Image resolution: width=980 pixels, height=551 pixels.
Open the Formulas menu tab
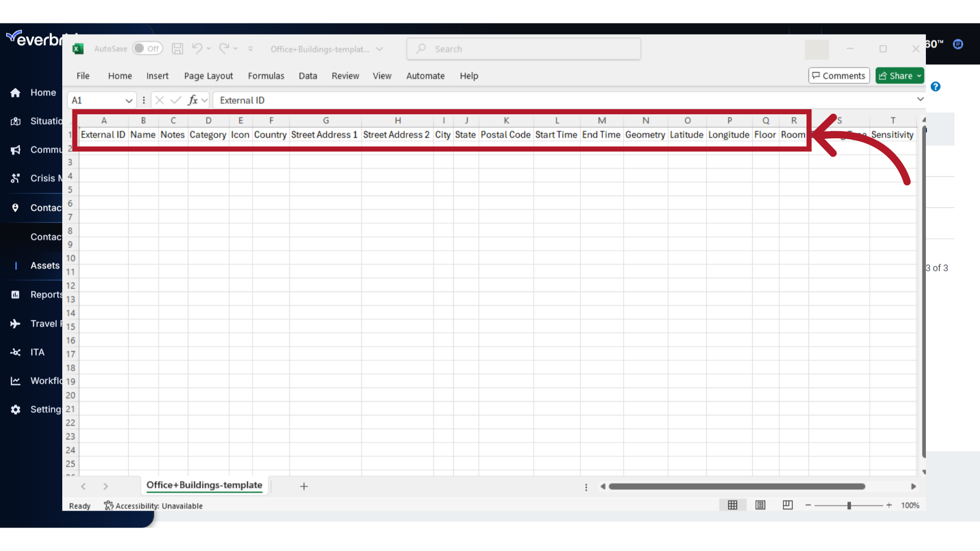click(x=266, y=76)
